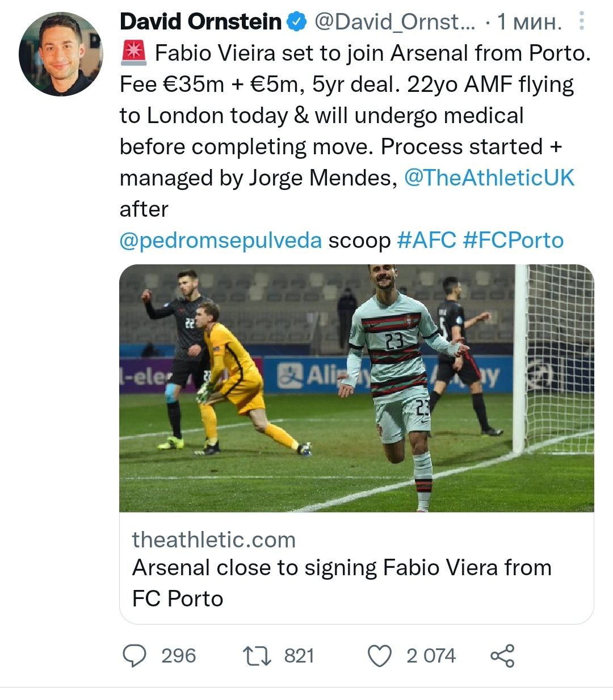Screen dimensions: 613x700
Task: Click the 2 074 likes count
Action: point(431,656)
